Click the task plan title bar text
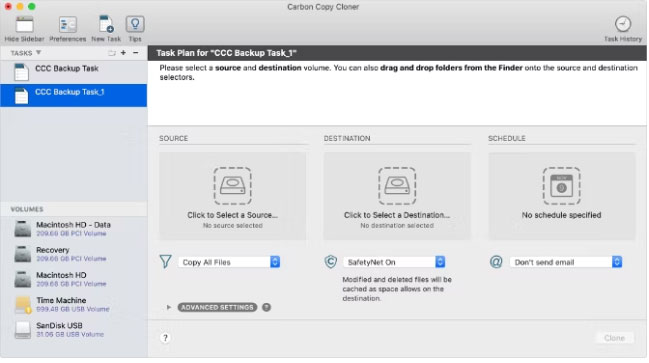The image size is (649, 363). (226, 53)
